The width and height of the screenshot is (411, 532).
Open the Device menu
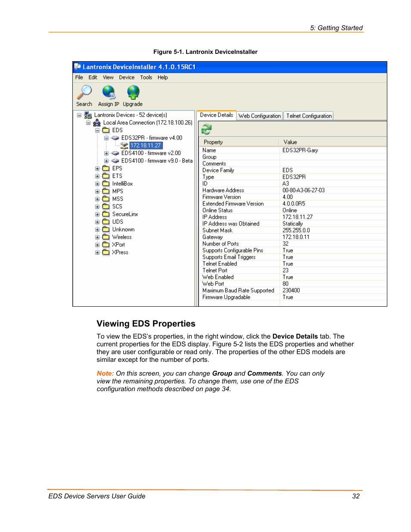click(x=127, y=78)
